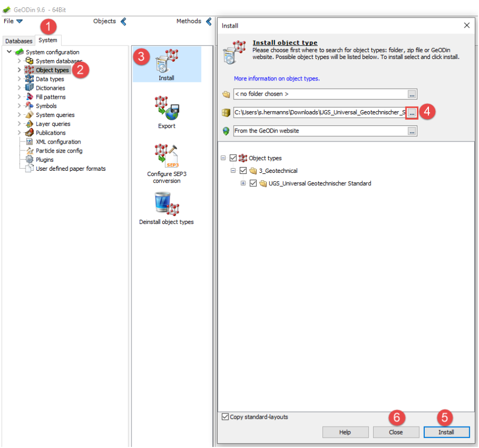Expand the Data types tree node
The height and width of the screenshot is (448, 479).
coord(19,79)
